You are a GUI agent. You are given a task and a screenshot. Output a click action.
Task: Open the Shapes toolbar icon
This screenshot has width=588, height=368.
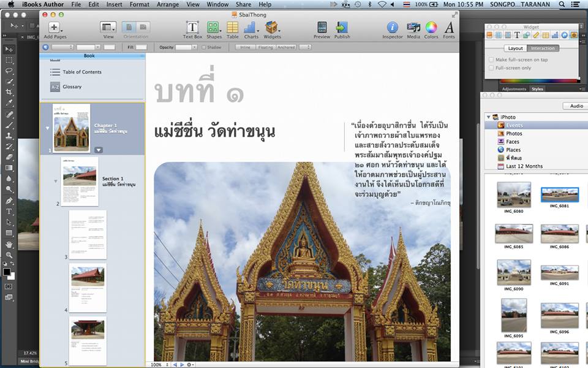coord(213,28)
